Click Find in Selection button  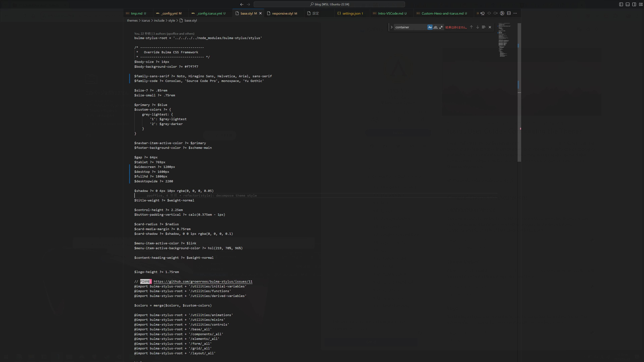(484, 27)
